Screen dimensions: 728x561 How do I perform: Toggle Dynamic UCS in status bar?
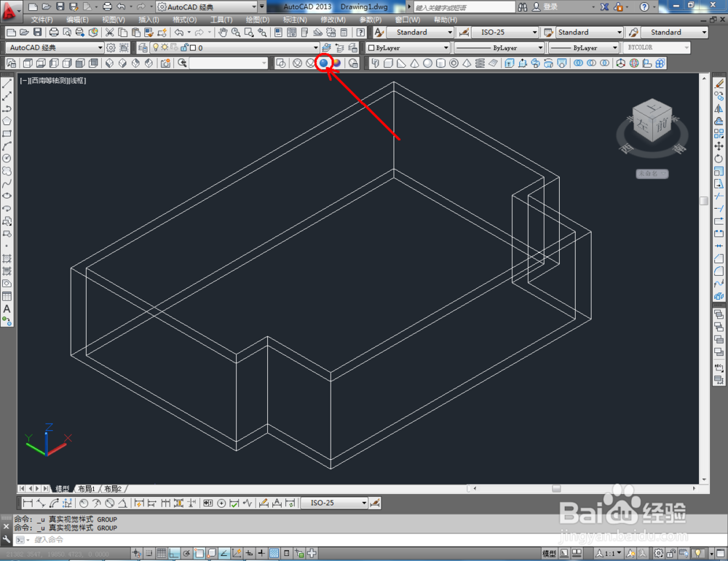pyautogui.click(x=237, y=553)
